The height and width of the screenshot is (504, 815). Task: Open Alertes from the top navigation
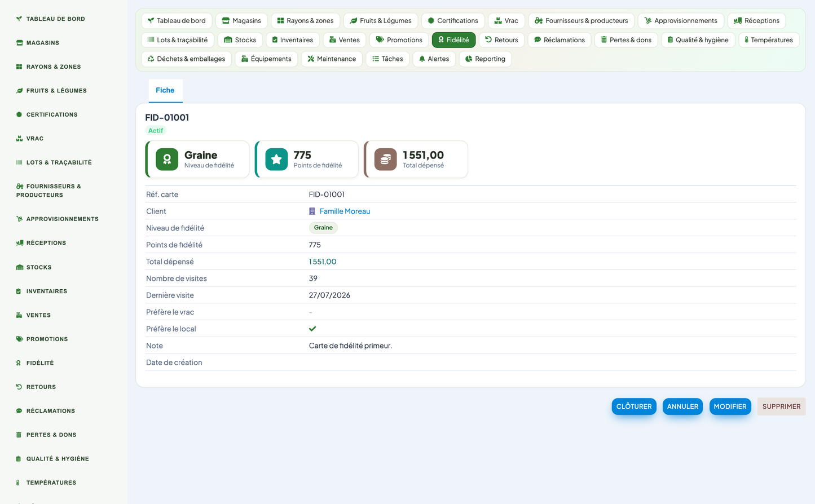[434, 59]
